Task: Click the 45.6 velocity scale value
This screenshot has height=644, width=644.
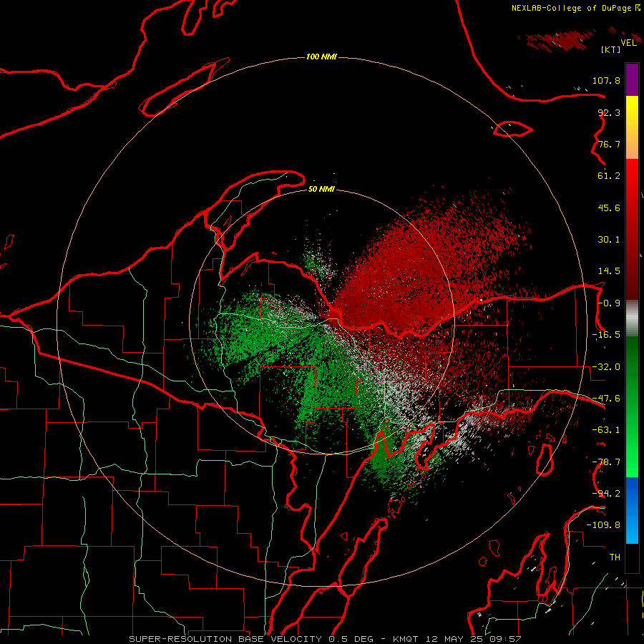Action: [609, 208]
